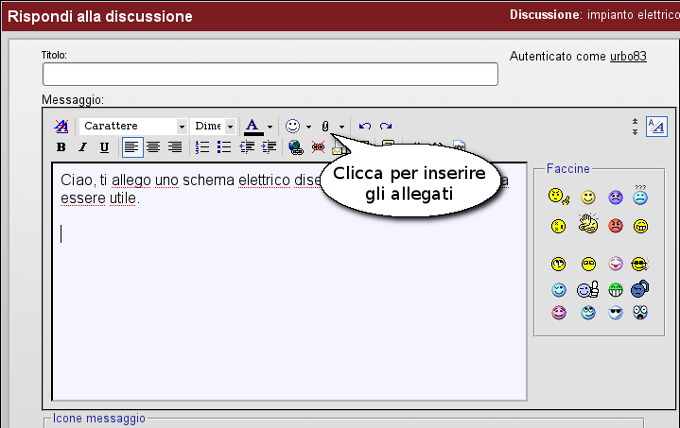Toggle italic text formatting

pyautogui.click(x=82, y=147)
